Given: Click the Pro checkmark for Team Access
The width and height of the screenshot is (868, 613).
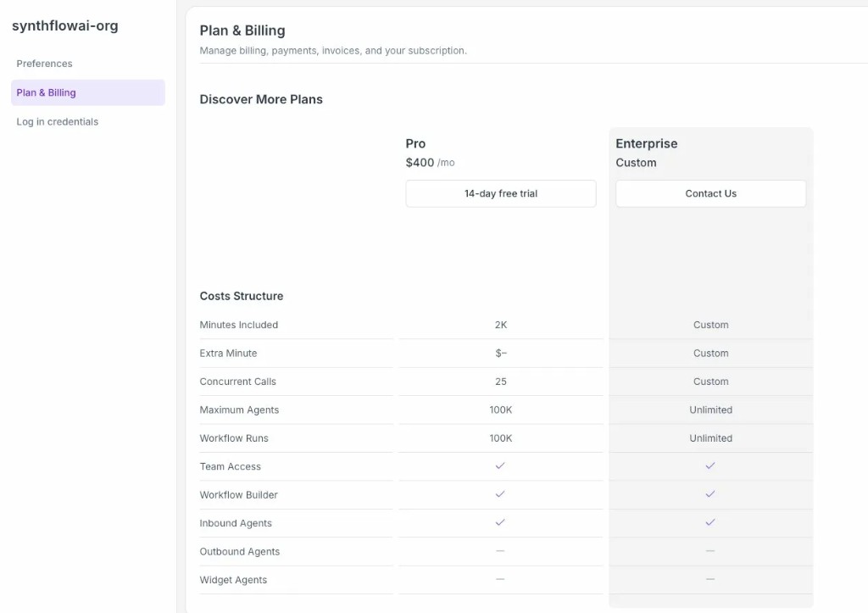Looking at the screenshot, I should pos(500,466).
